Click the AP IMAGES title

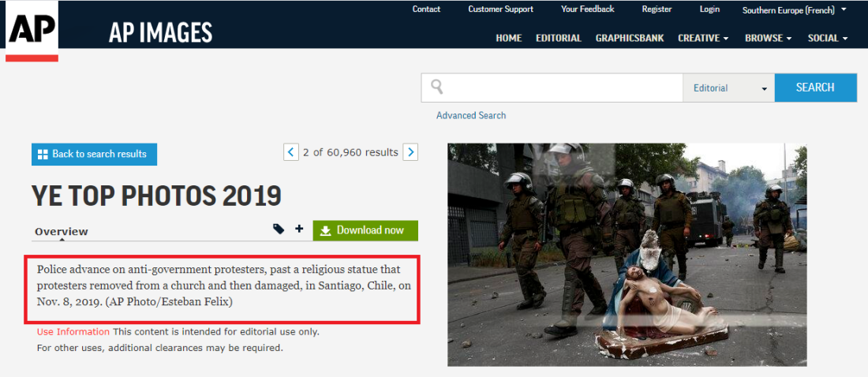[160, 32]
